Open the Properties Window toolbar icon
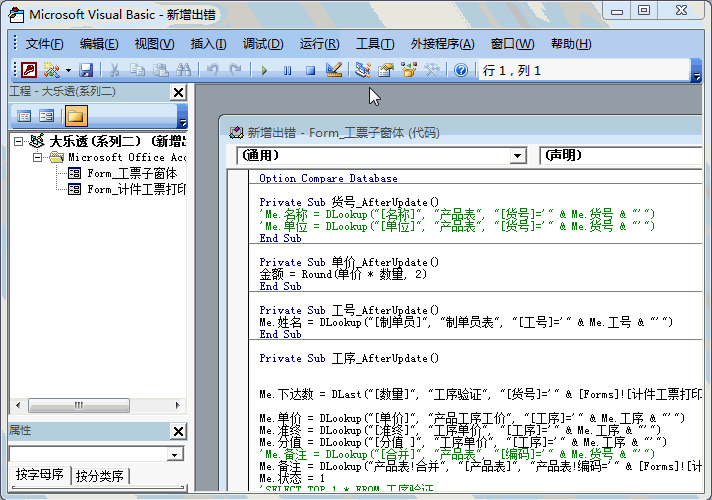This screenshot has width=712, height=500. pyautogui.click(x=386, y=70)
